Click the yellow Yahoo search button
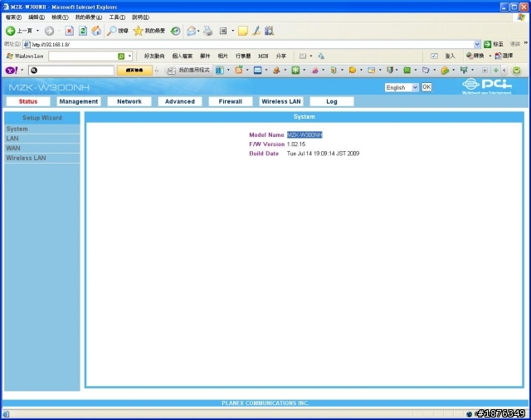 tap(134, 70)
